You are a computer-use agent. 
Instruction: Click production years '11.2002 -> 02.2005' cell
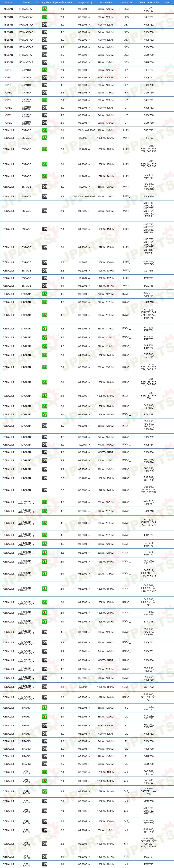[x=85, y=130]
